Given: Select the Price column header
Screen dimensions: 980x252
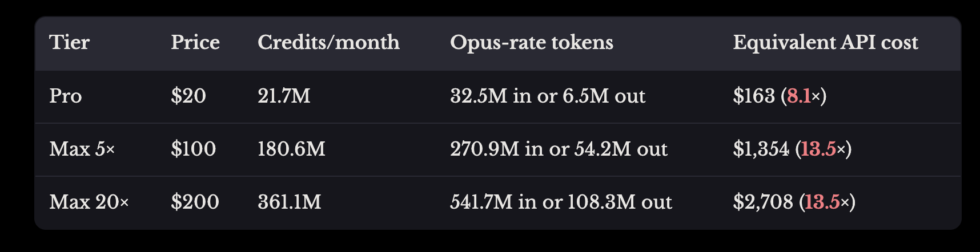Looking at the screenshot, I should pos(195,43).
